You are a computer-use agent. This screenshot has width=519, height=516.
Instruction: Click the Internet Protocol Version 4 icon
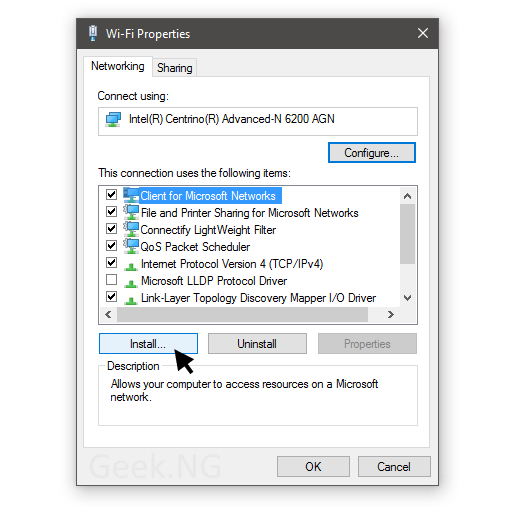(x=131, y=266)
